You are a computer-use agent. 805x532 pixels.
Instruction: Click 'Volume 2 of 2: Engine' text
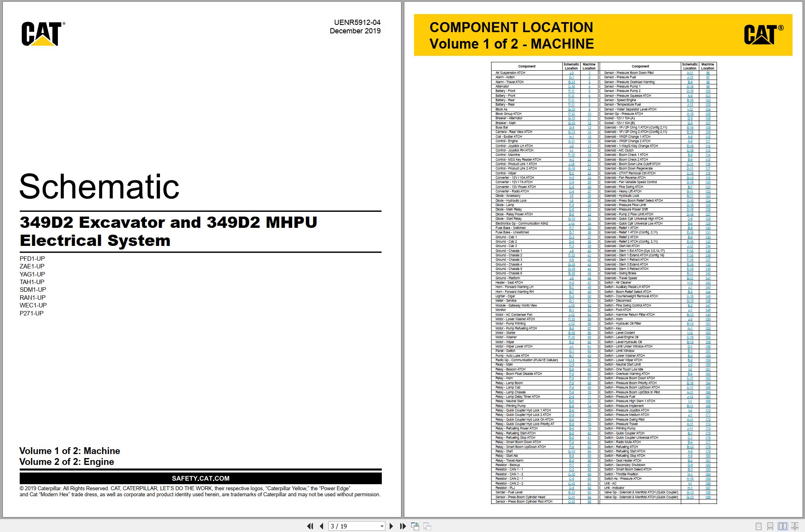[67, 462]
